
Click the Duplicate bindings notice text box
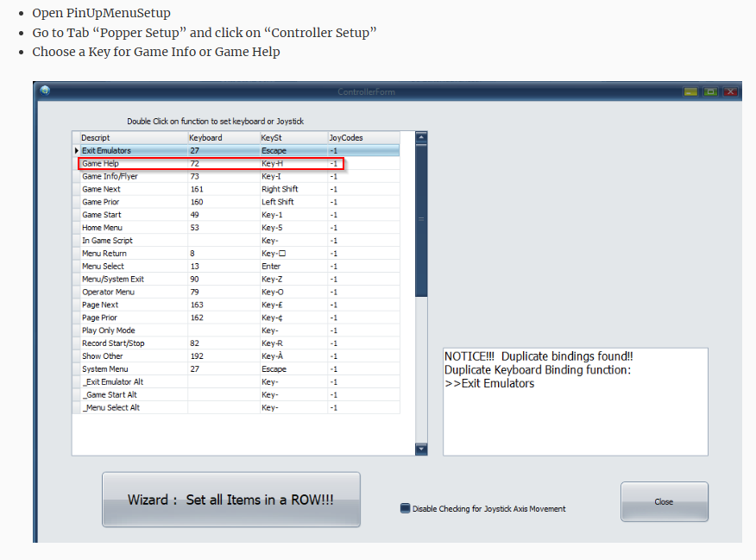(x=575, y=401)
